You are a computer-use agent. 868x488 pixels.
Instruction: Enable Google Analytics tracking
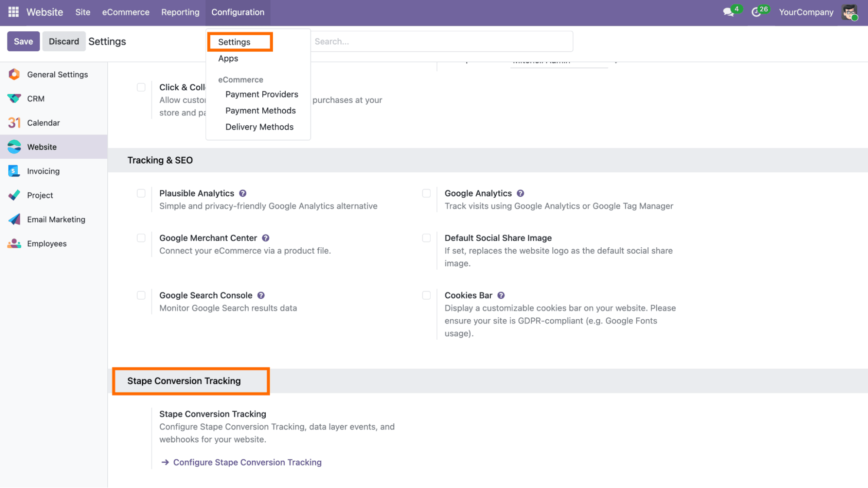tap(426, 193)
